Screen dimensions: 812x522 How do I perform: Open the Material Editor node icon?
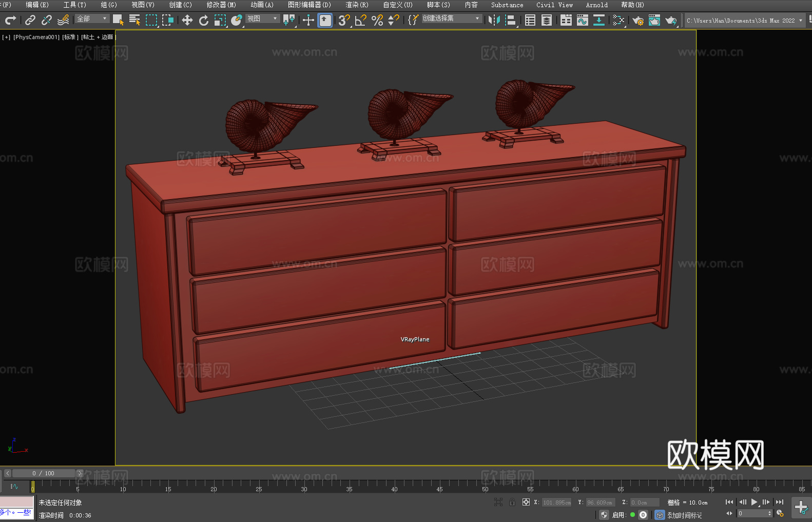tap(618, 20)
